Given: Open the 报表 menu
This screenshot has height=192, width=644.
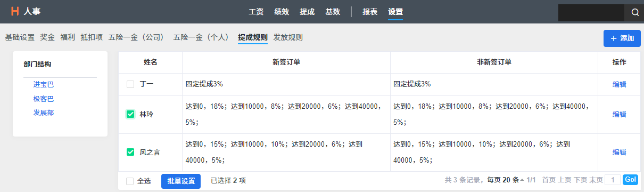Looking at the screenshot, I should click(x=370, y=12).
